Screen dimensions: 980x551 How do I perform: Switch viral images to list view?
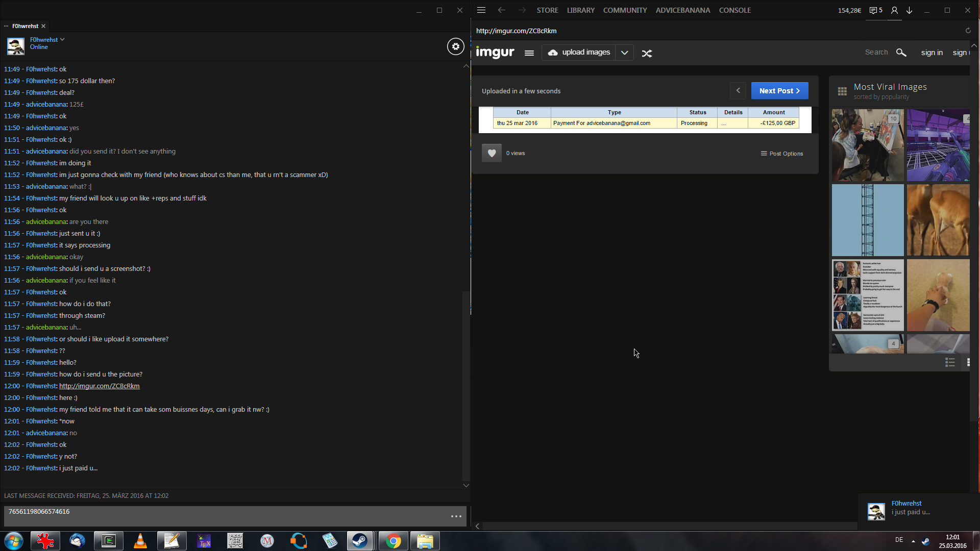pos(950,362)
